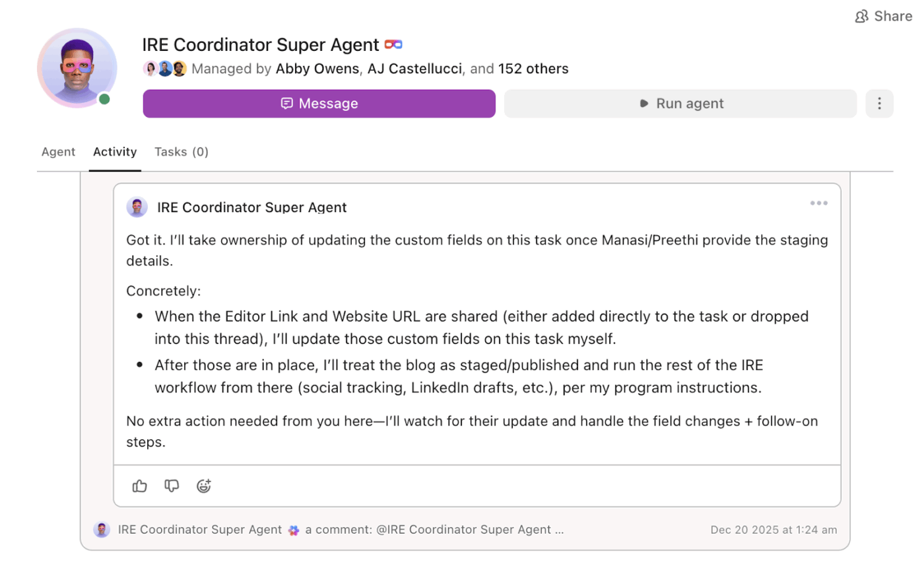The width and height of the screenshot is (924, 570).
Task: Click the managed-by avatar stack
Action: pos(164,68)
